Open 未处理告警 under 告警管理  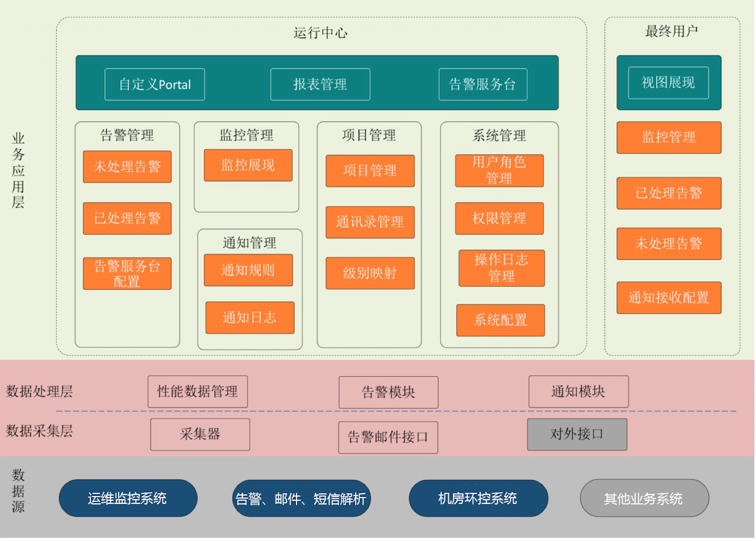coord(127,166)
